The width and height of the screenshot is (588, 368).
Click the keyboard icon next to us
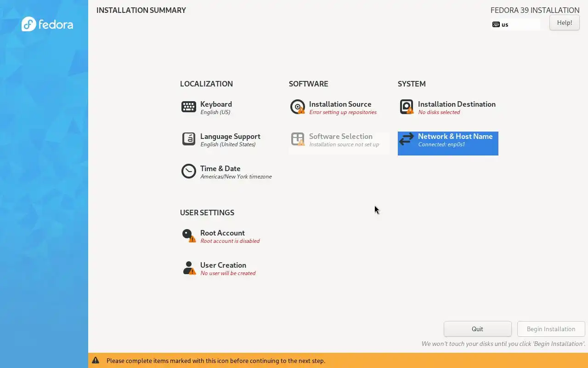click(496, 24)
